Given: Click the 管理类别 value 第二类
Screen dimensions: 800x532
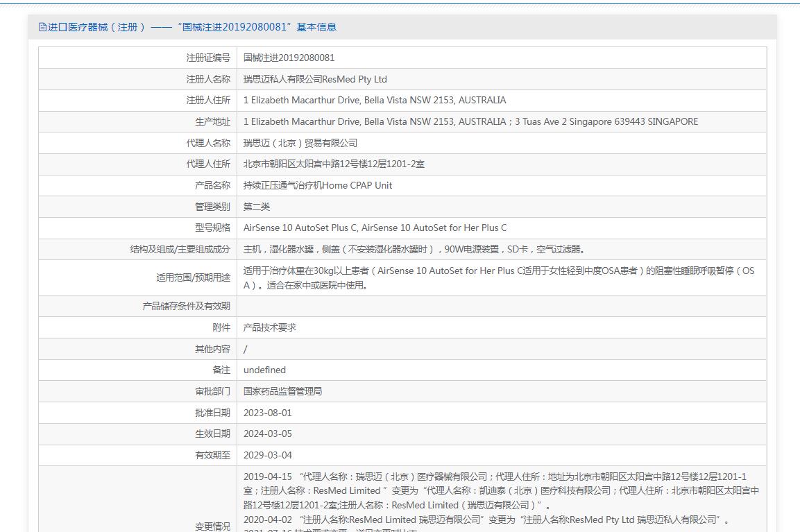Looking at the screenshot, I should pyautogui.click(x=257, y=207).
